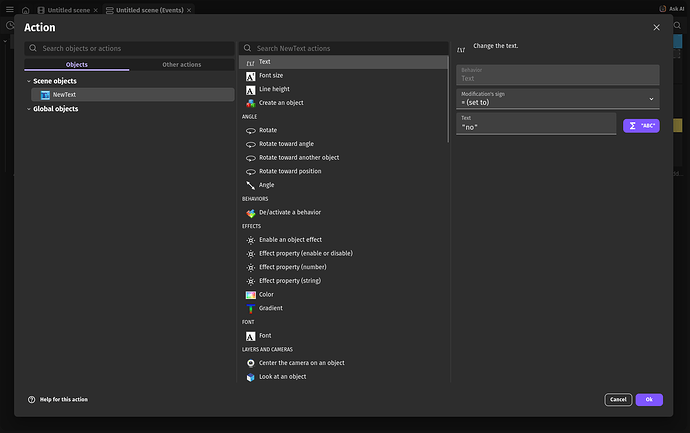Select the Look at an object action

click(282, 377)
